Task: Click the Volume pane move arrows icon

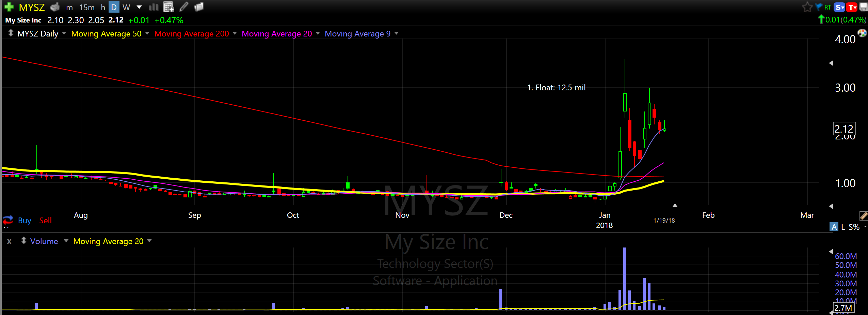Action: click(23, 241)
